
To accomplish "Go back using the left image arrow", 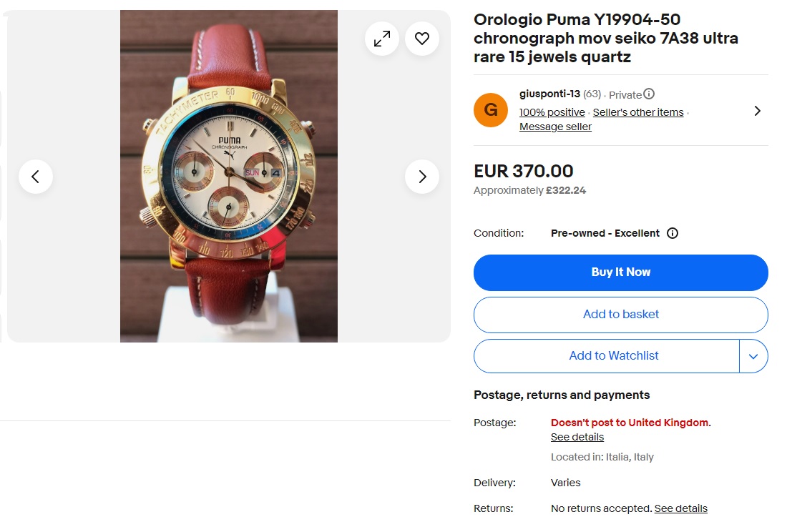I will (x=36, y=177).
